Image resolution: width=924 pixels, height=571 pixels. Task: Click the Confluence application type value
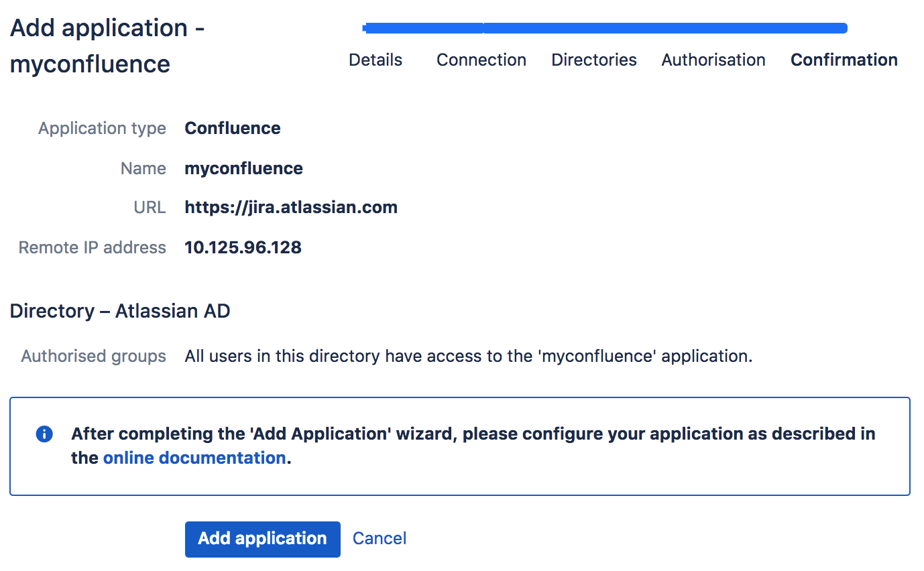(x=233, y=128)
